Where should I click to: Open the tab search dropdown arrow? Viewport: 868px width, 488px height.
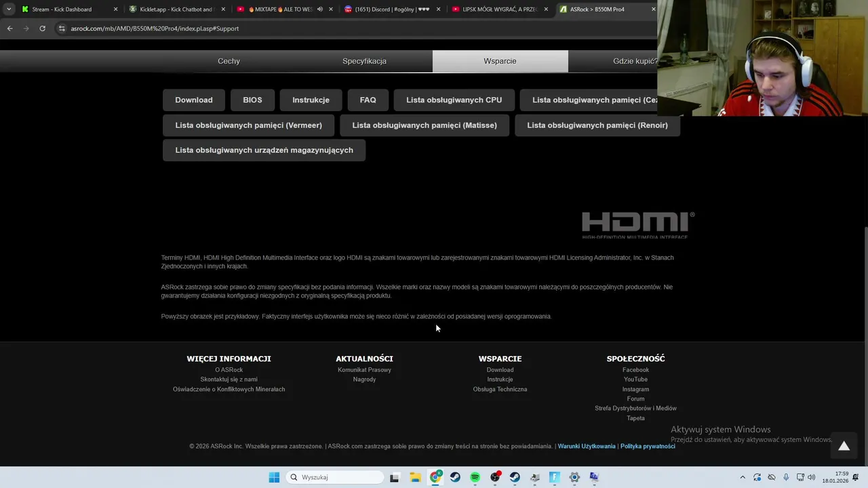(8, 9)
